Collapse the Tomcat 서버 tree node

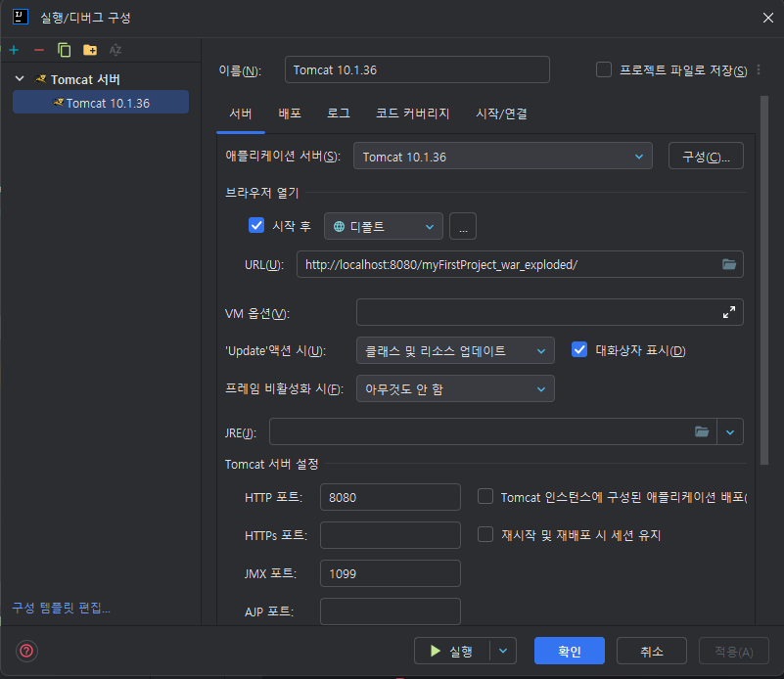(20, 79)
